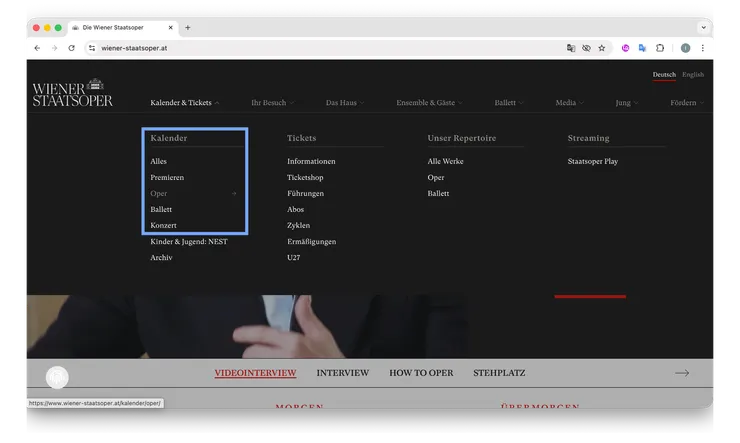This screenshot has height=443, width=740.
Task: Open Informationen under Tickets
Action: pos(311,161)
